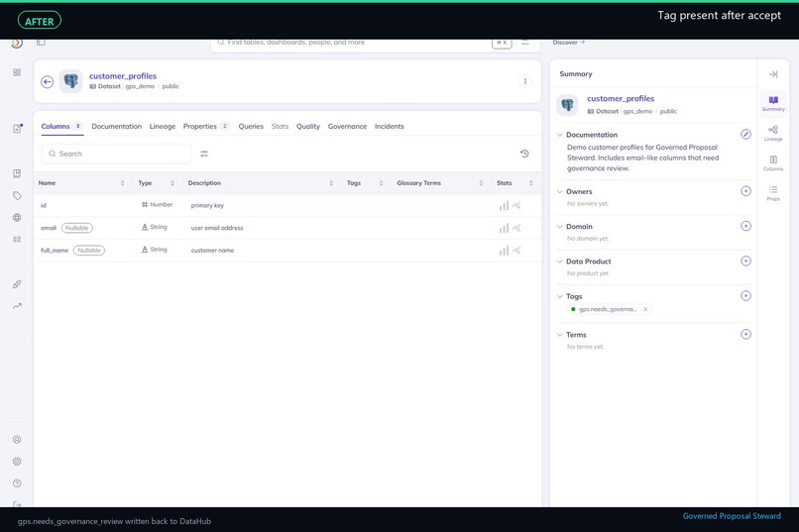Collapse the Domain section
This screenshot has height=532, width=799.
coord(559,227)
